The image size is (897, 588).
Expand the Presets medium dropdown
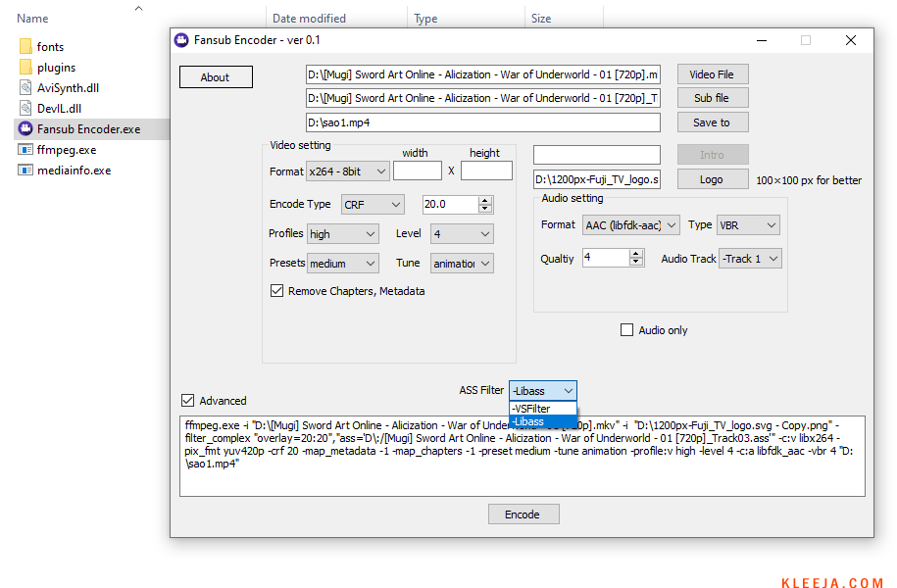pyautogui.click(x=342, y=264)
